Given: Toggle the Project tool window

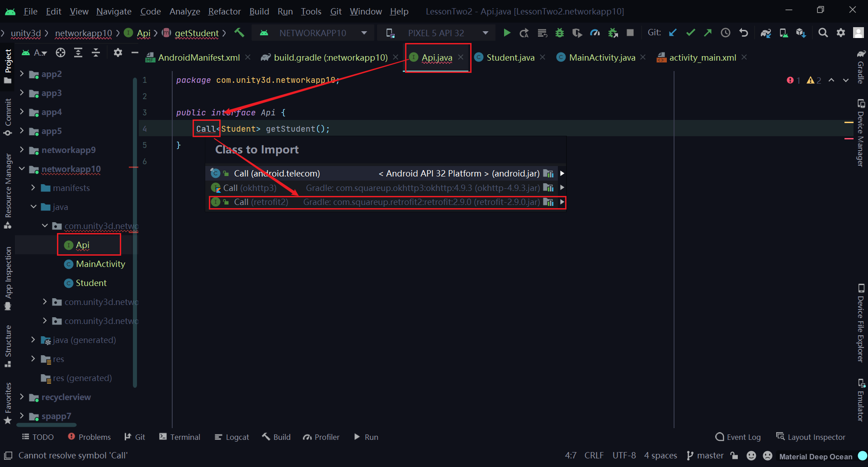Looking at the screenshot, I should coord(8,67).
